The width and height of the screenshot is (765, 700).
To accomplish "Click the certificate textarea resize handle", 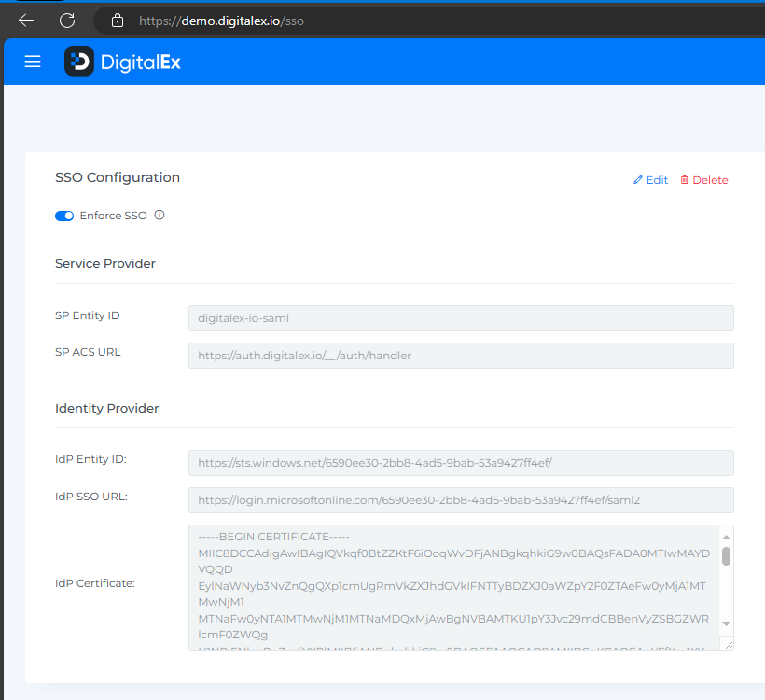I will (728, 644).
